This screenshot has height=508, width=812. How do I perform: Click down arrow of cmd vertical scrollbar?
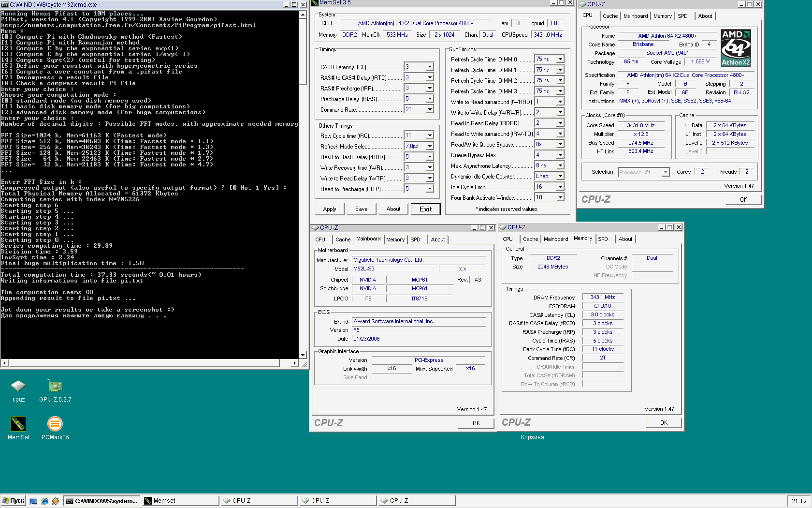tap(303, 355)
